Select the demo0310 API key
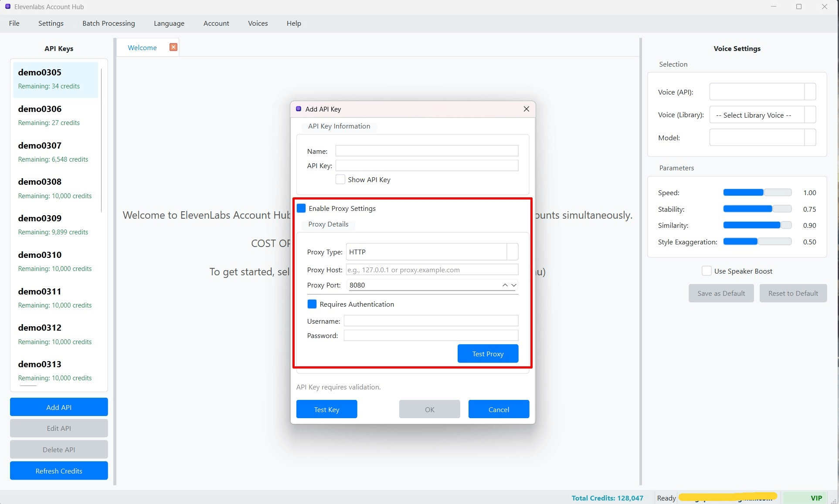 tap(55, 261)
